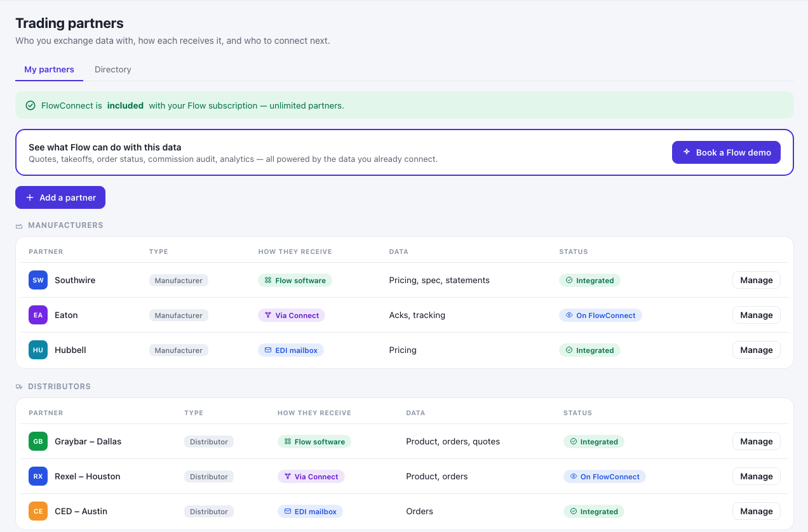Click the DISTRIBUTORS section heading
Screen dimensions: 808x532
tap(59, 387)
